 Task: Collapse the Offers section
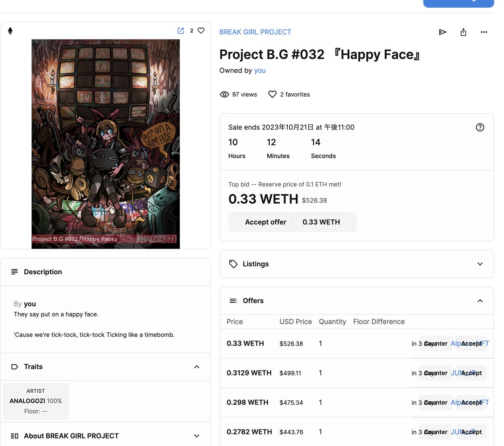click(480, 301)
